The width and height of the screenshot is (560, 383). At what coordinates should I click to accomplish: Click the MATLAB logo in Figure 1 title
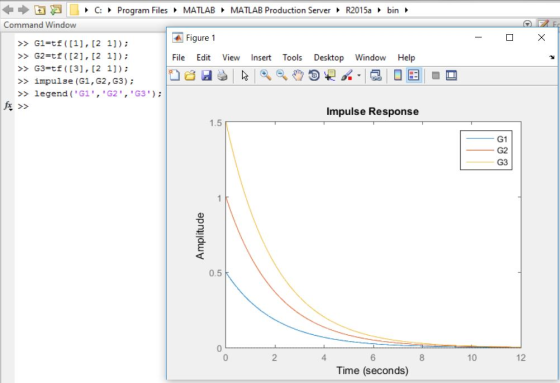click(178, 38)
